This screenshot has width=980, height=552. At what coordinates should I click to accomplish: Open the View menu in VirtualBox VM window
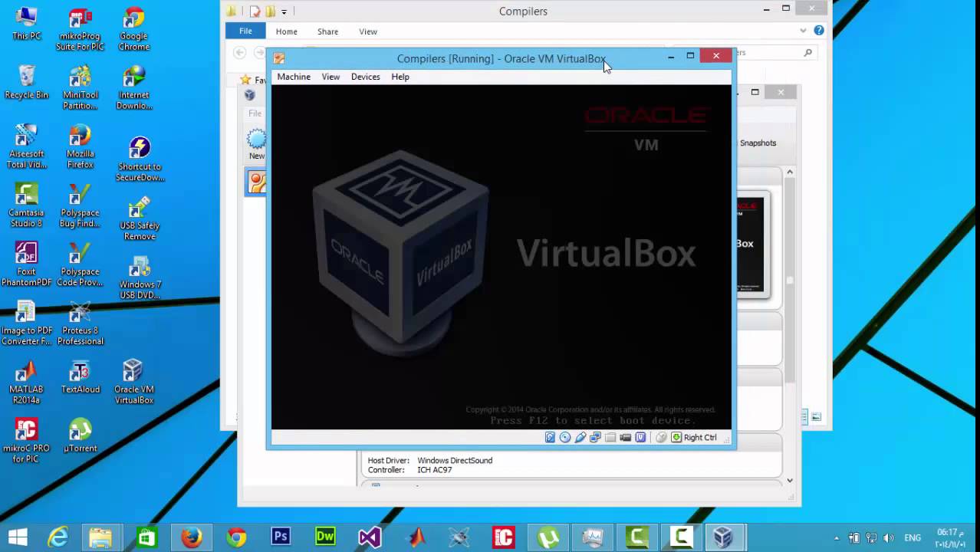331,77
